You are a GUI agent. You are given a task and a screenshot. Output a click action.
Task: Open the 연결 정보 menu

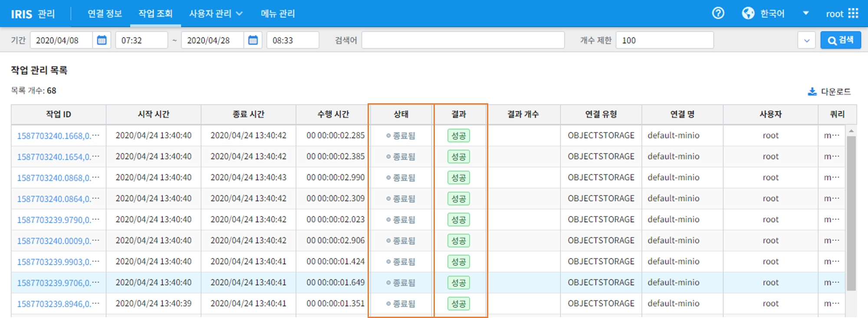[x=105, y=13]
